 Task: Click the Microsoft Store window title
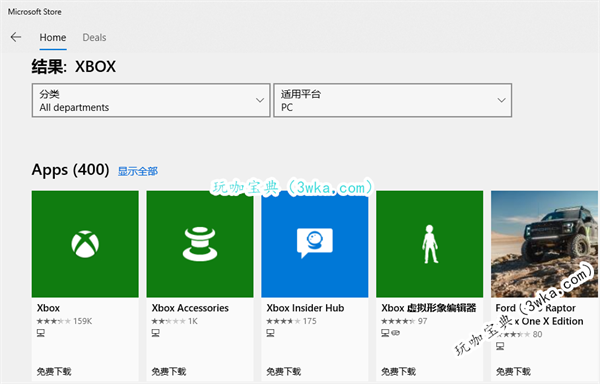[34, 12]
